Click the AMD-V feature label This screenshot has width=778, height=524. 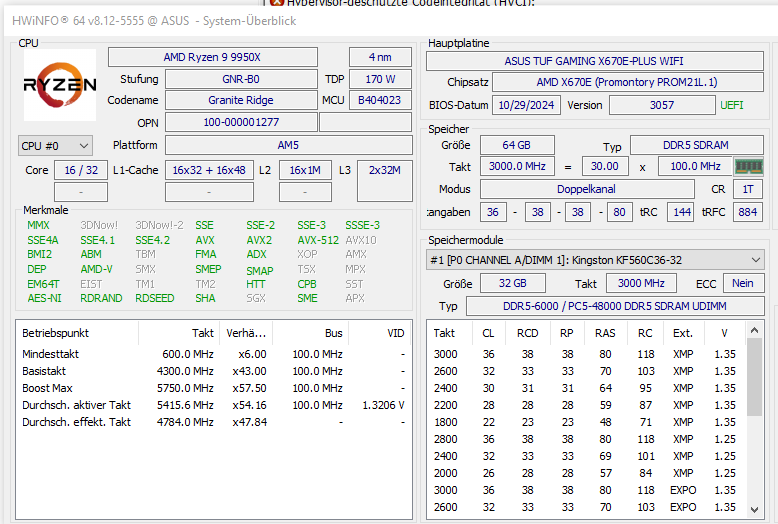(x=96, y=269)
